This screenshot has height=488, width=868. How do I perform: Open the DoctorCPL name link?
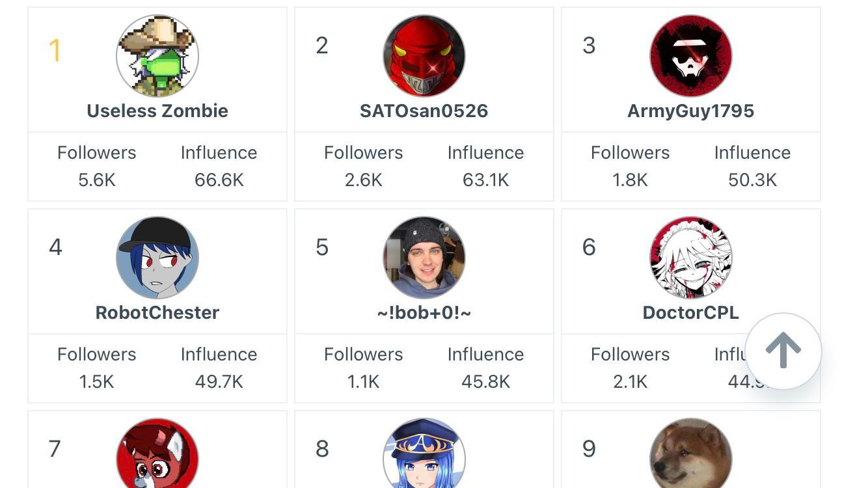coord(691,312)
